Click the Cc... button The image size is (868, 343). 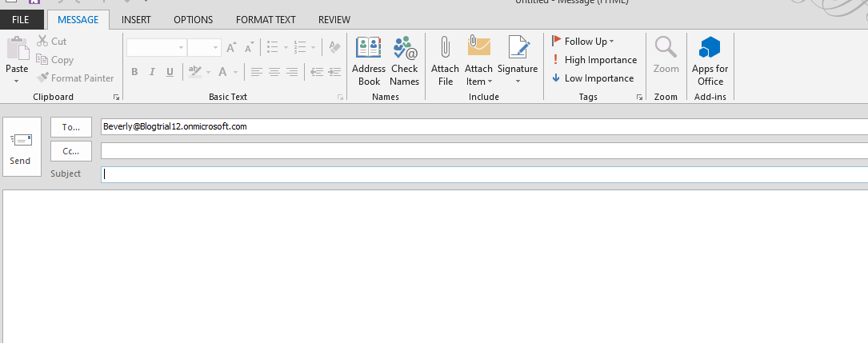point(71,150)
